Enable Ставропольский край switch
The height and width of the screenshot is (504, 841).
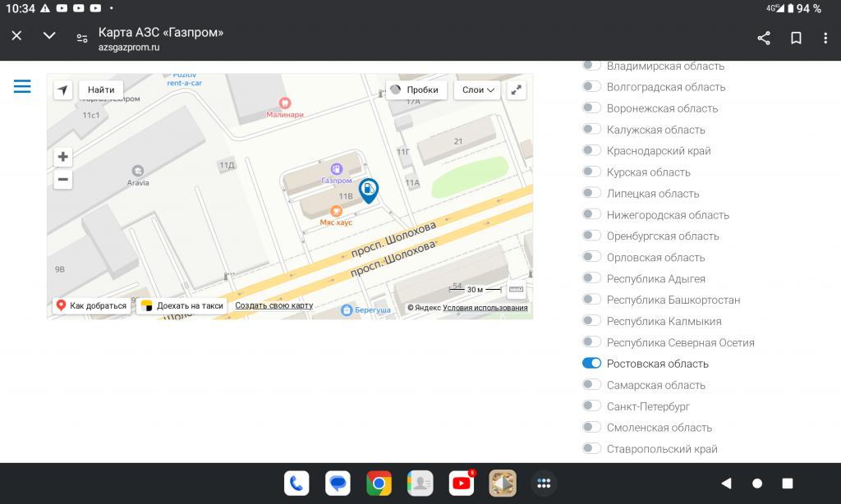(x=591, y=448)
